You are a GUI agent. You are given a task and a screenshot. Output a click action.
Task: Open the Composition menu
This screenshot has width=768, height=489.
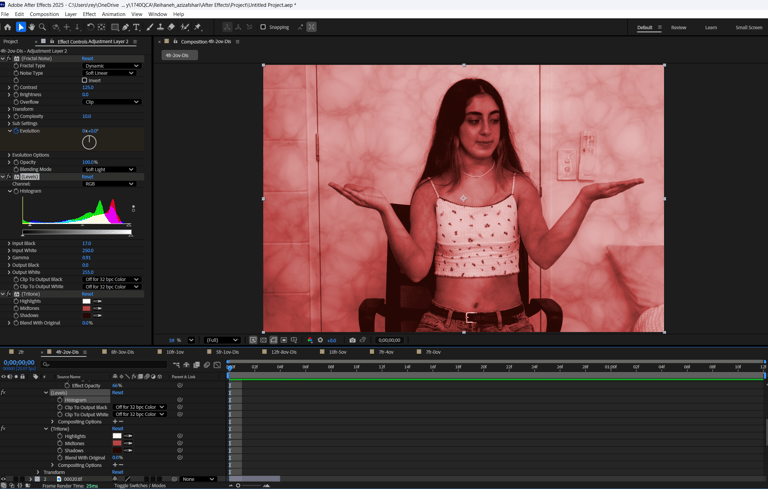click(44, 14)
